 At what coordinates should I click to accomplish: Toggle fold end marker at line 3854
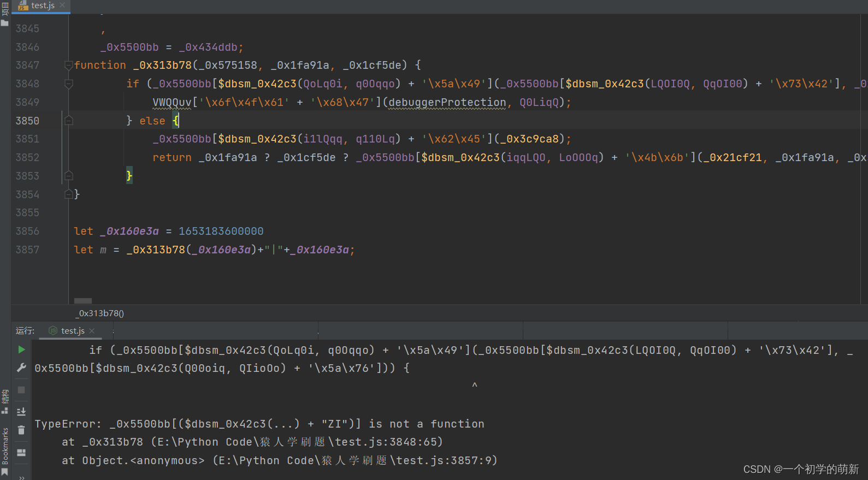69,194
